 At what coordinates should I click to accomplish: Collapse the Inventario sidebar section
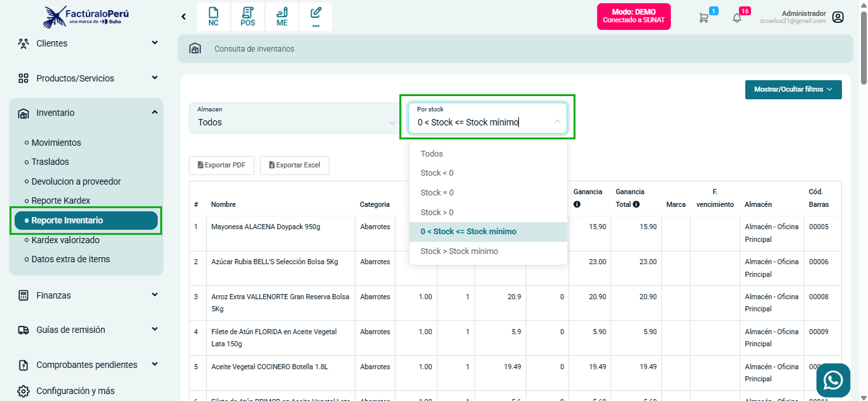86,112
